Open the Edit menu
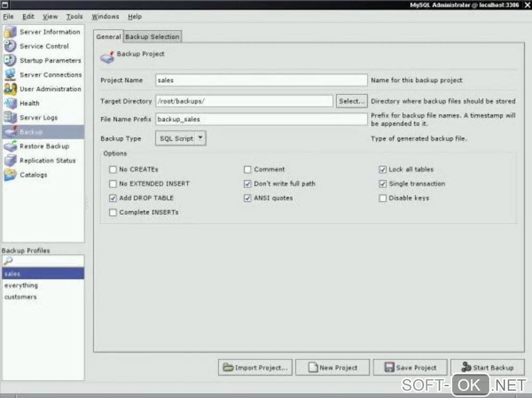The height and width of the screenshot is (398, 532). (28, 16)
